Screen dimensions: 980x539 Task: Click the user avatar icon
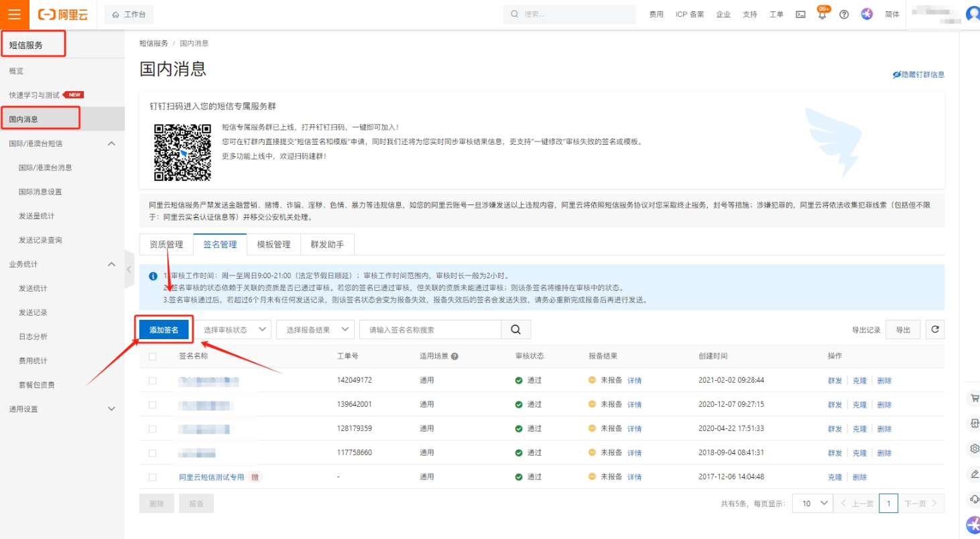pyautogui.click(x=973, y=14)
